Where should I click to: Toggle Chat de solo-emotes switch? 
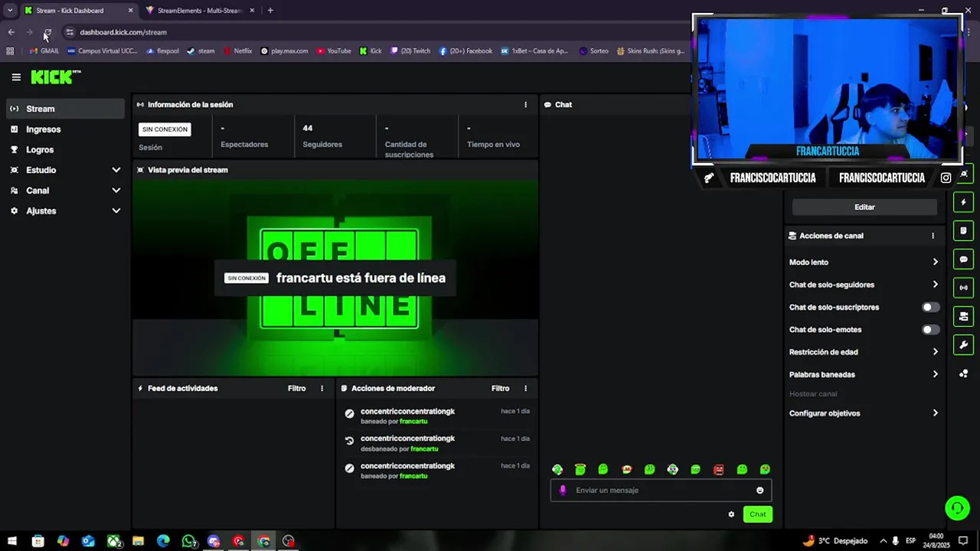[x=930, y=330]
